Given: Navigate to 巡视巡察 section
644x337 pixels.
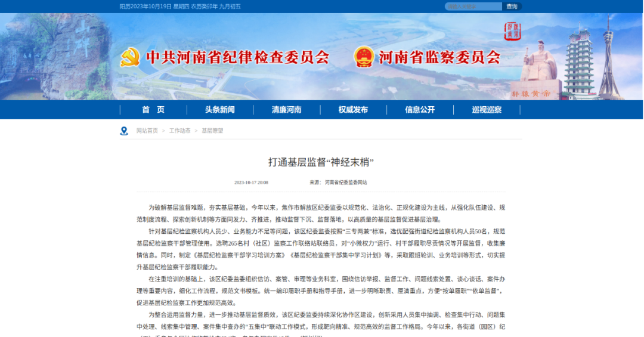Looking at the screenshot, I should pyautogui.click(x=487, y=110).
